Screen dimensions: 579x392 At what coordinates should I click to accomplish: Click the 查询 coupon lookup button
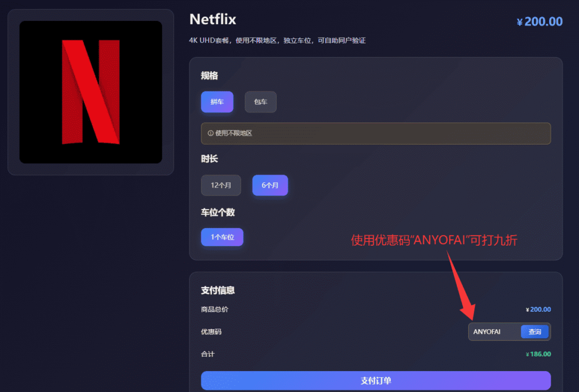click(x=534, y=332)
